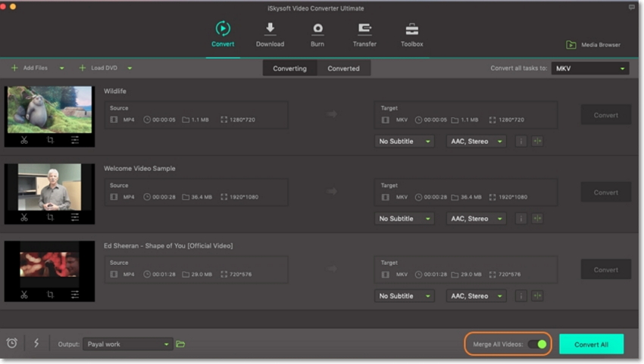Click Convert button for Welcome Video Sample
The width and height of the screenshot is (644, 364).
tap(605, 192)
